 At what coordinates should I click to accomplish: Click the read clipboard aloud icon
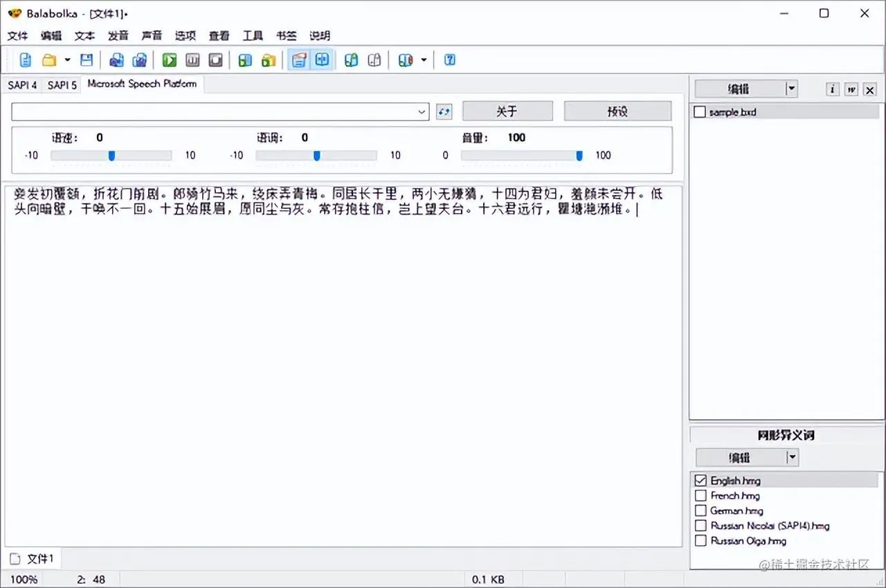click(x=268, y=60)
